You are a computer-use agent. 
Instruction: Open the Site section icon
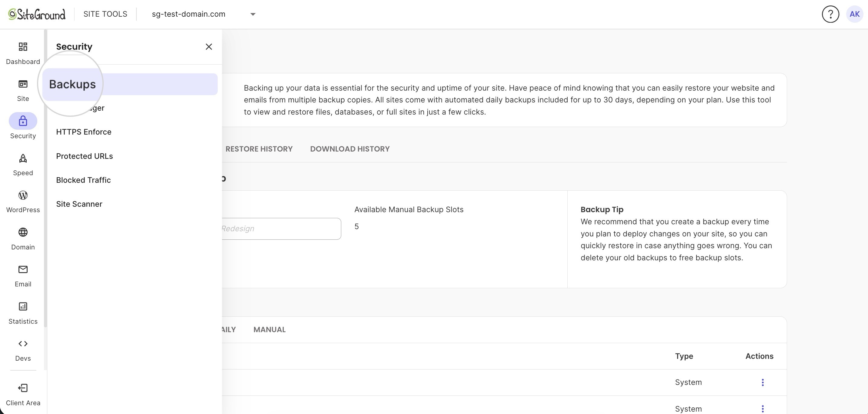(x=23, y=84)
